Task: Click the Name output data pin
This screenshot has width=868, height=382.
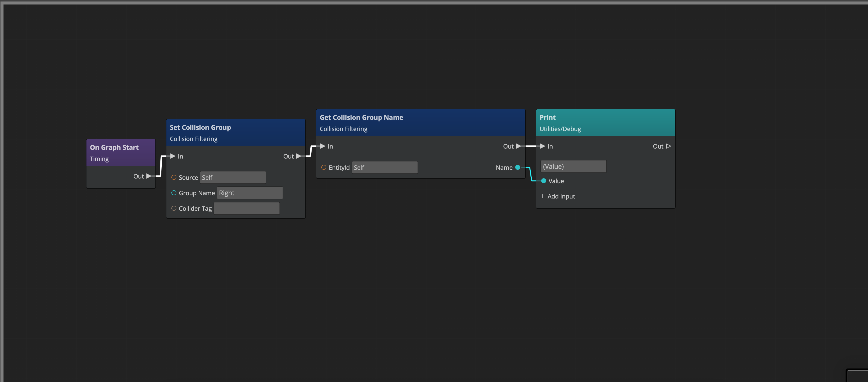Action: pos(518,167)
